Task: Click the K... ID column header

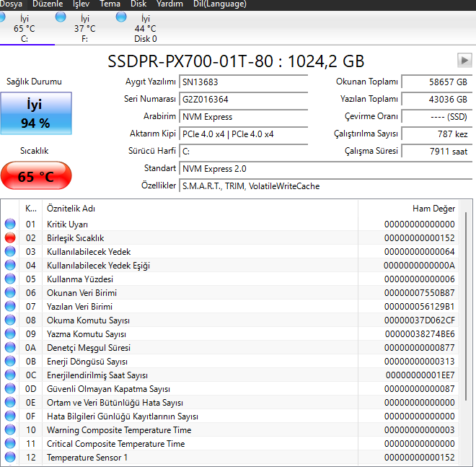Action: (x=31, y=209)
